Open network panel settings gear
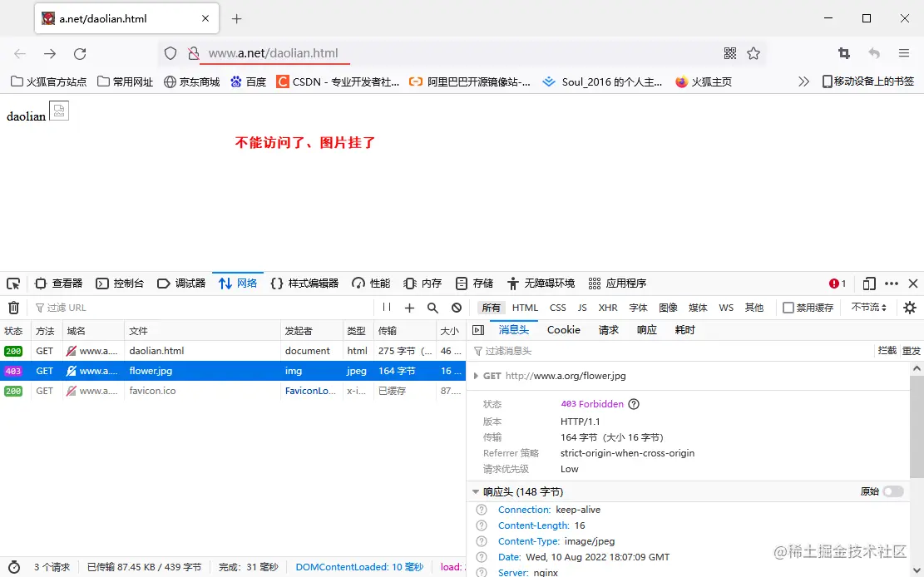The width and height of the screenshot is (924, 577). 912,308
